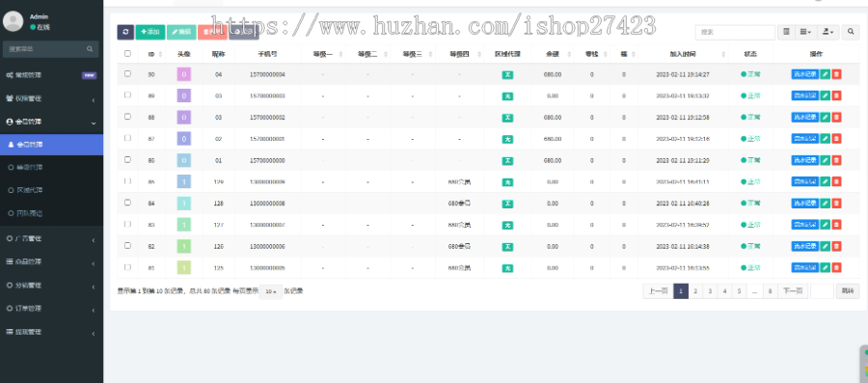Open the columns dropdown in table toolbar
868x383 pixels.
805,33
